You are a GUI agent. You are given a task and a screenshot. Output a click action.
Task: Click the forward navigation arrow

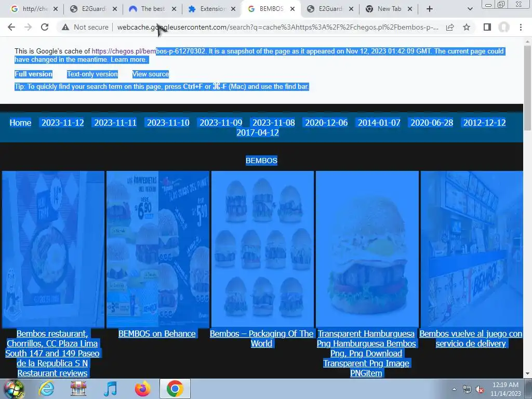[28, 27]
